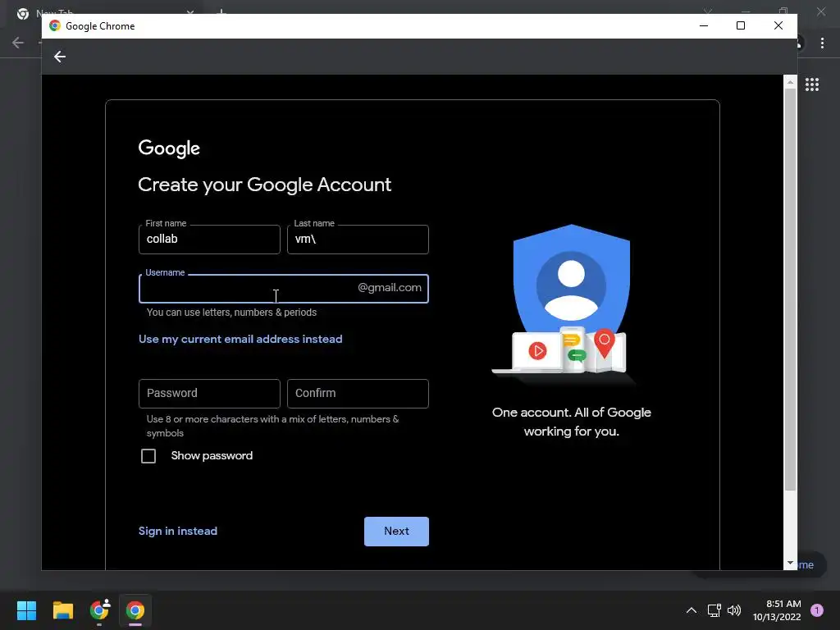Click the One account. All of Google text
Image resolution: width=840 pixels, height=630 pixels.
point(572,422)
